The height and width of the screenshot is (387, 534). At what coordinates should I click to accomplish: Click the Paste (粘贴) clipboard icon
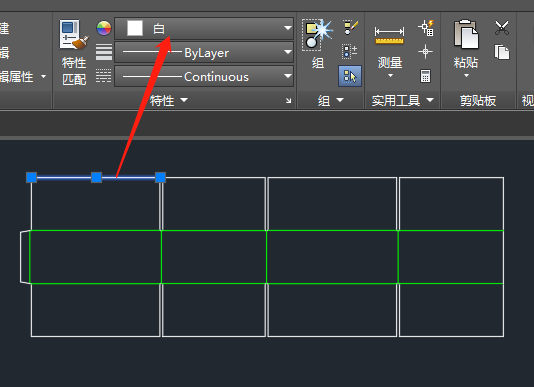pyautogui.click(x=466, y=34)
